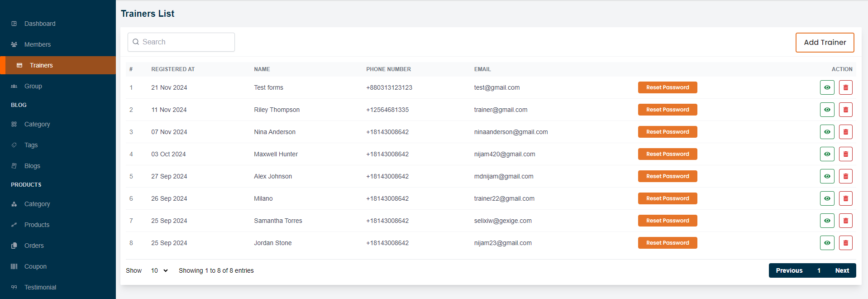Delete trainer Jordan Stone via trash icon
The image size is (868, 299).
845,243
